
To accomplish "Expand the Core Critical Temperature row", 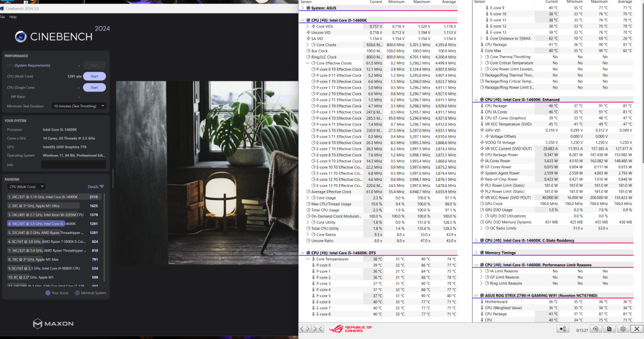I will (x=481, y=63).
